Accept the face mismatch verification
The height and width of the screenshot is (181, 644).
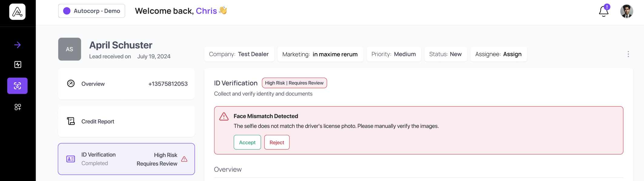point(247,142)
